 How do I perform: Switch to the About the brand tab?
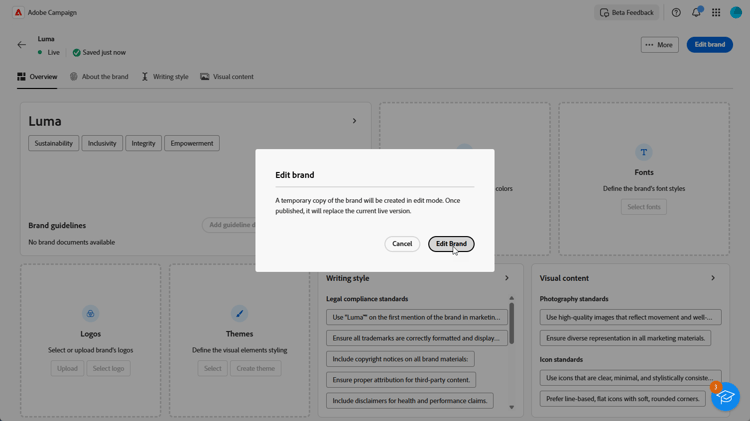[x=99, y=77]
